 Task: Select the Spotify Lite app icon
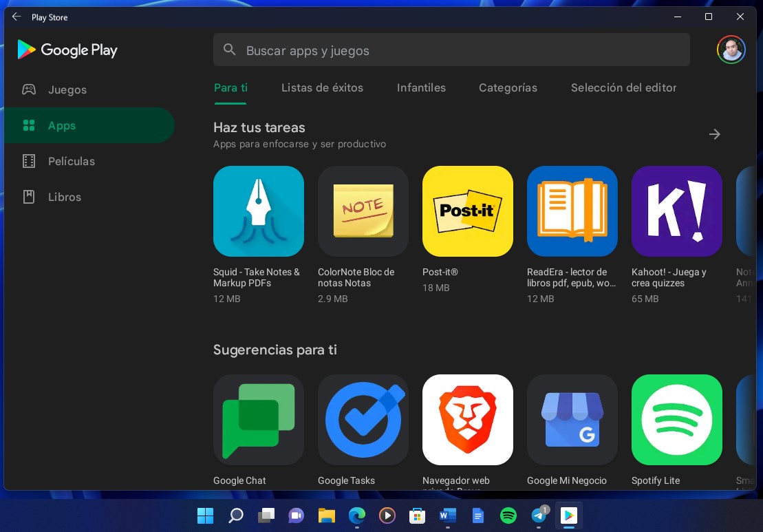(676, 420)
